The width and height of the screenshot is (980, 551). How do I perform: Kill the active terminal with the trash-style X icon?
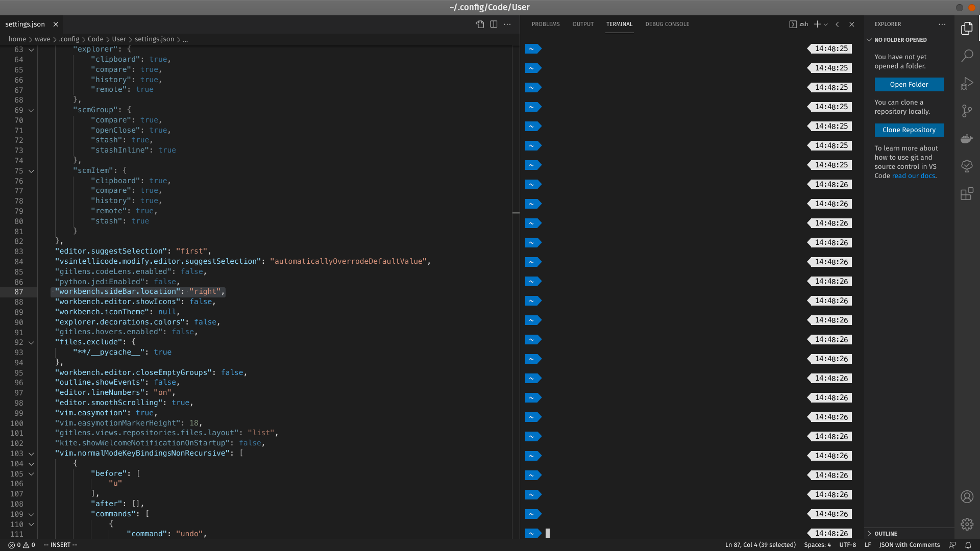point(852,24)
